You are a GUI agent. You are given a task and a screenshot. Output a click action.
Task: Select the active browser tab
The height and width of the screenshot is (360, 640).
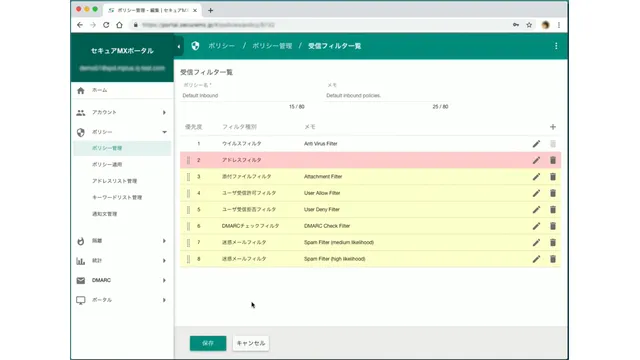(x=153, y=10)
